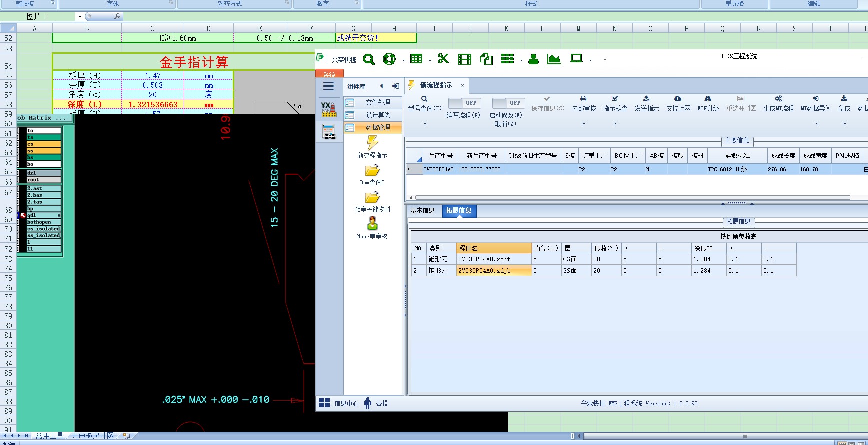The height and width of the screenshot is (445, 868).
Task: Click 指示检查 checkbox icon
Action: click(615, 99)
